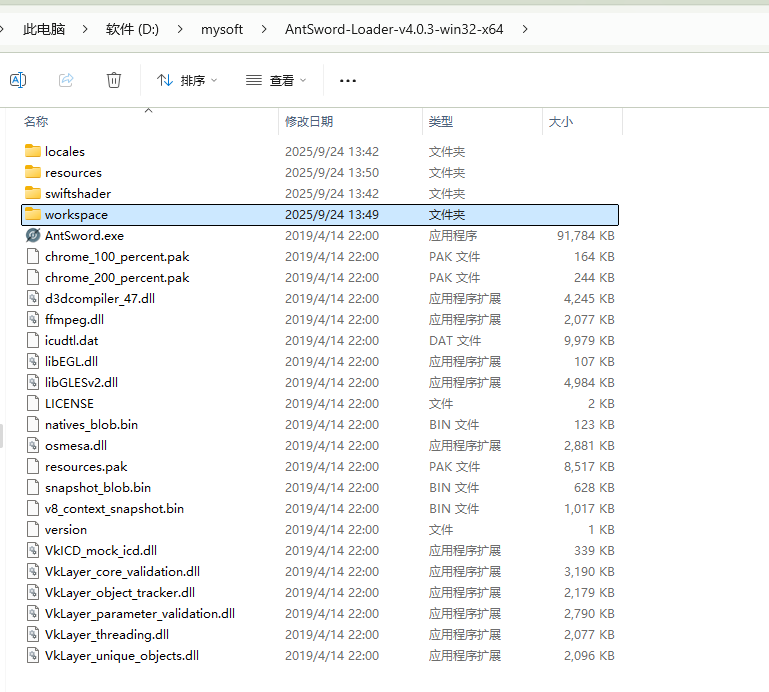Select the ffmpeg.dll file icon
The image size is (769, 692).
point(33,320)
